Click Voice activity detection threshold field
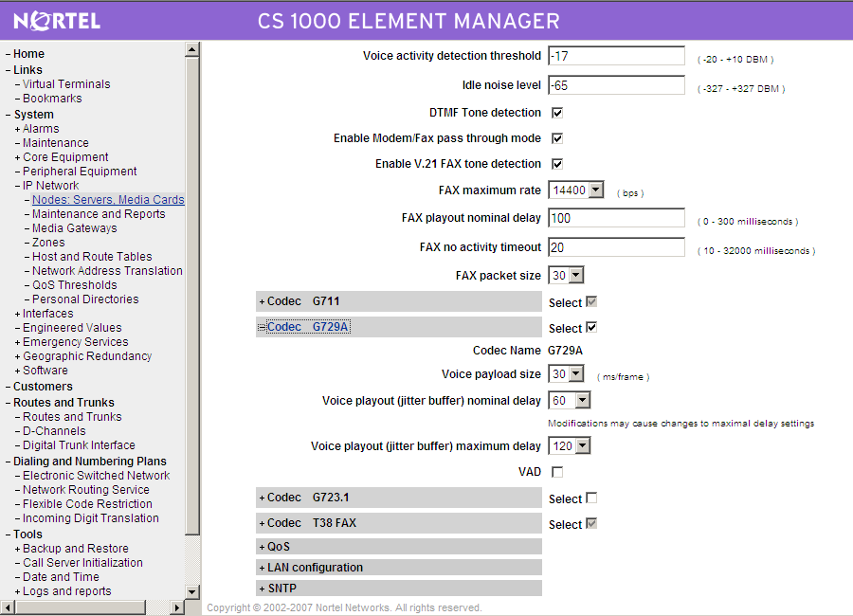This screenshot has width=853, height=616. tap(616, 56)
